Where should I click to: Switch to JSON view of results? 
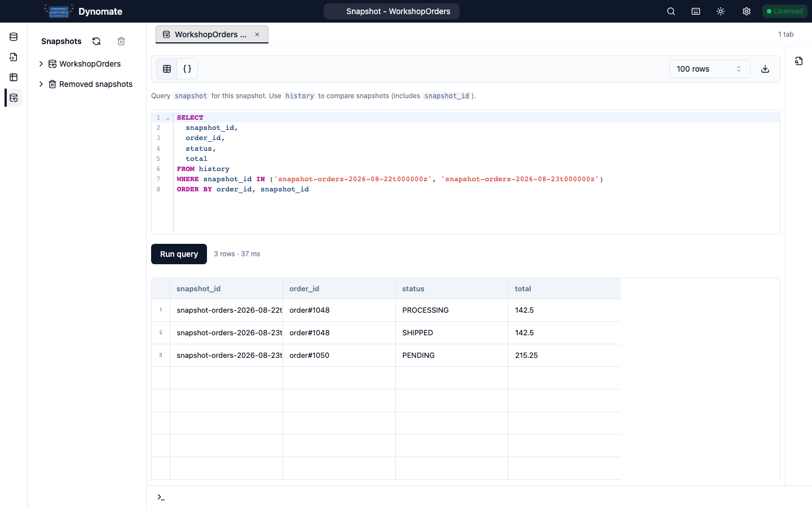click(x=187, y=69)
